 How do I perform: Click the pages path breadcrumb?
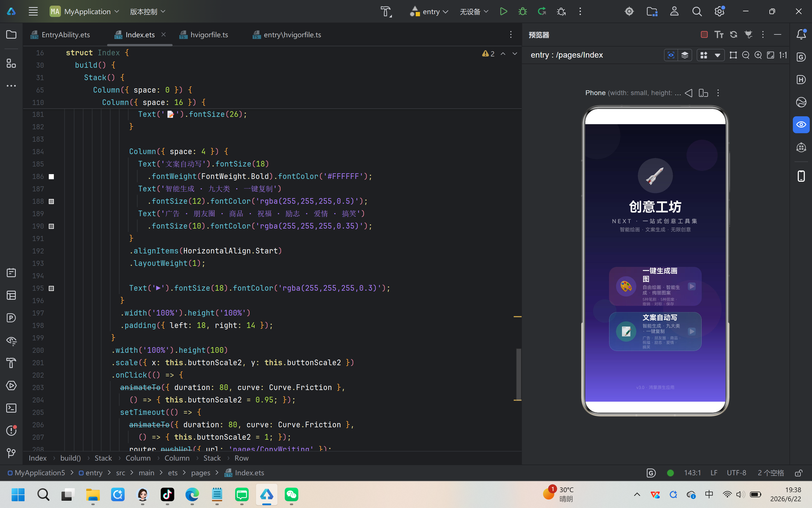click(201, 473)
